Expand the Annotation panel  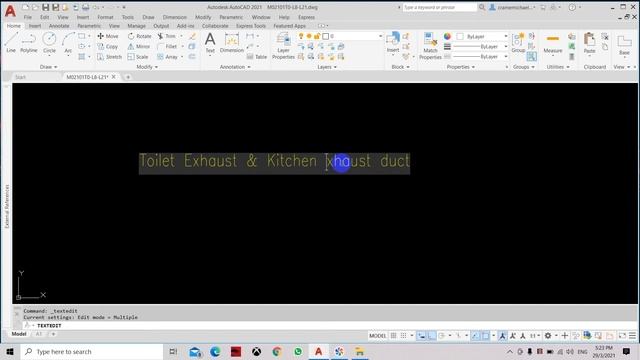click(235, 67)
